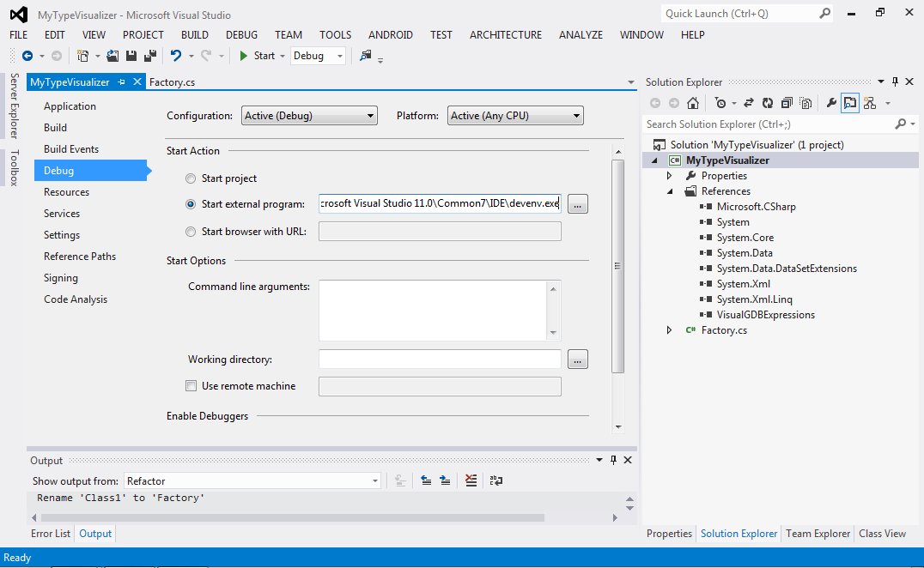This screenshot has width=924, height=568.
Task: Open the Reference Paths page
Action: pyautogui.click(x=80, y=257)
